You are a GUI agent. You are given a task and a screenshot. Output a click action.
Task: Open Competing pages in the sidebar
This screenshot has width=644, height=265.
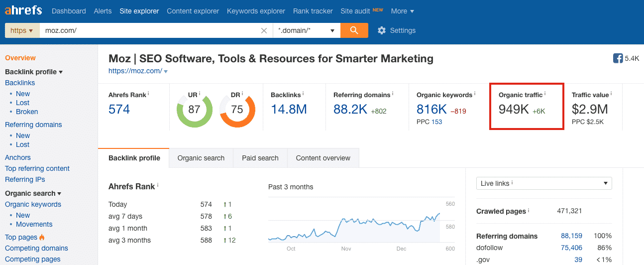(33, 259)
